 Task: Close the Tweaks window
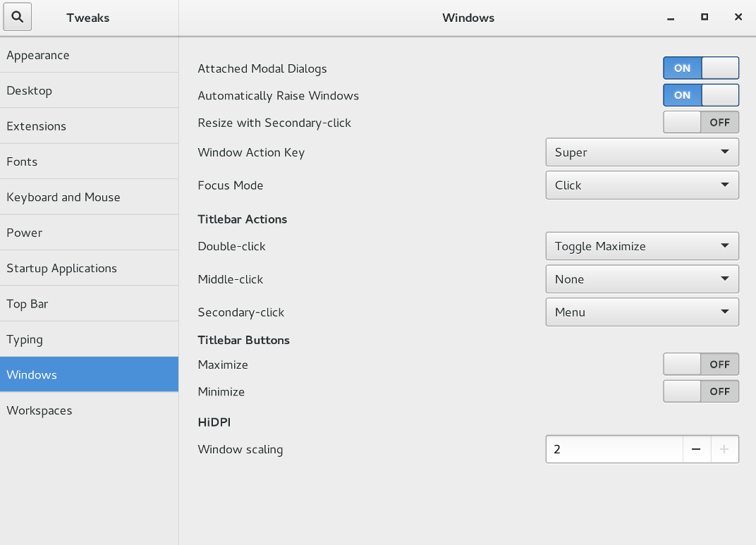click(x=738, y=17)
